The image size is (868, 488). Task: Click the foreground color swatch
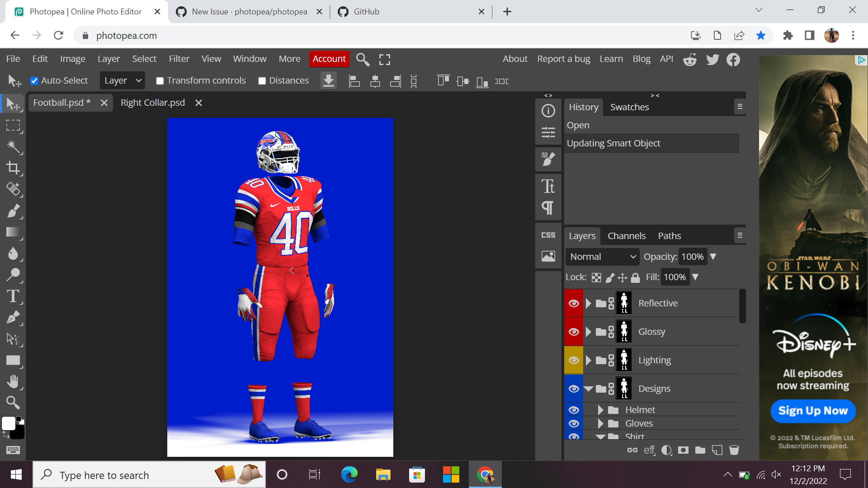click(9, 423)
